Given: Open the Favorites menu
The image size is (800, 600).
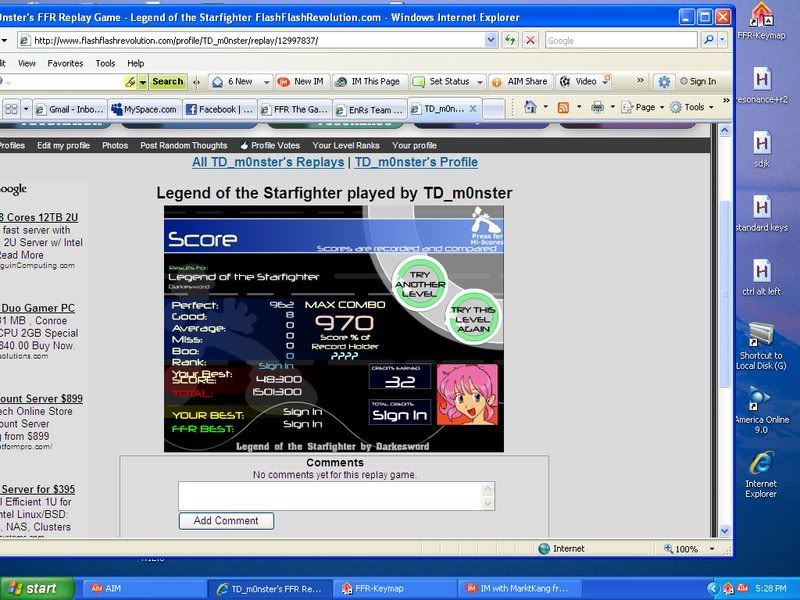Looking at the screenshot, I should [x=65, y=63].
